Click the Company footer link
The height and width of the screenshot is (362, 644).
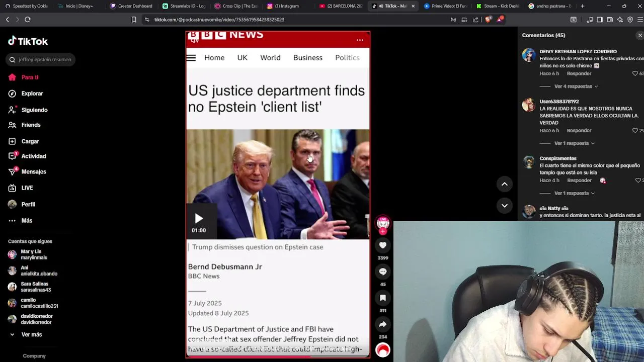34,356
